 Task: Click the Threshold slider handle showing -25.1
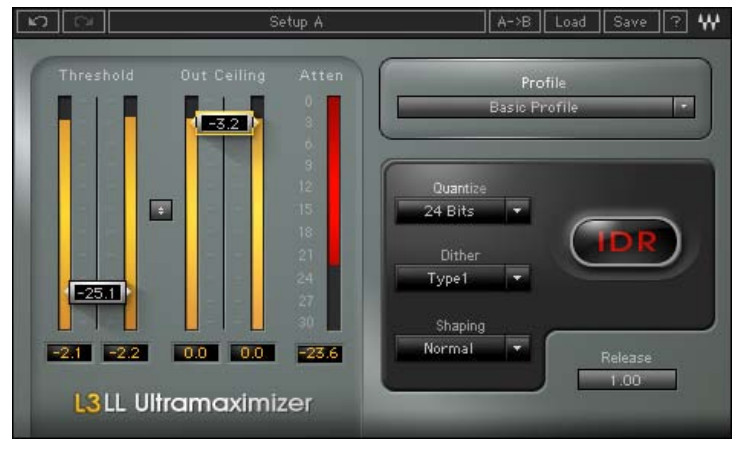pyautogui.click(x=97, y=292)
